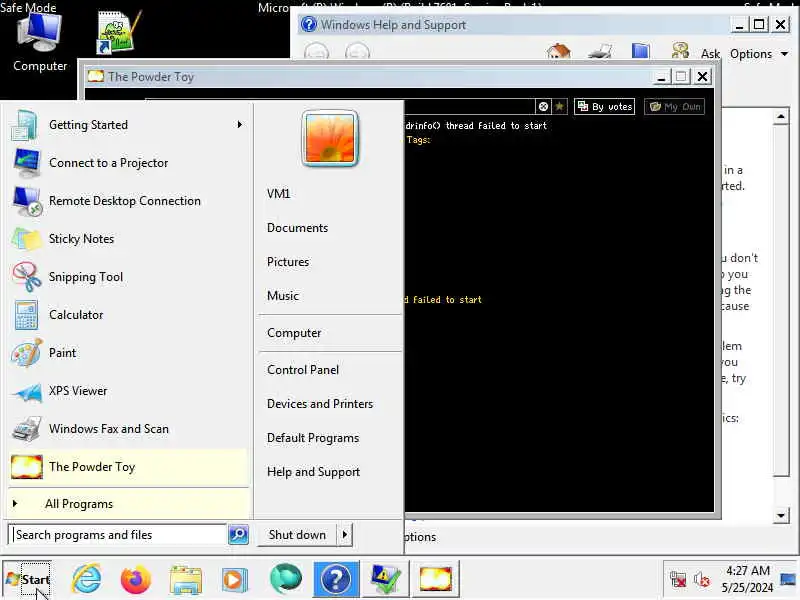This screenshot has height=600, width=800.
Task: Open Calculator from Start menu
Action: [128, 315]
